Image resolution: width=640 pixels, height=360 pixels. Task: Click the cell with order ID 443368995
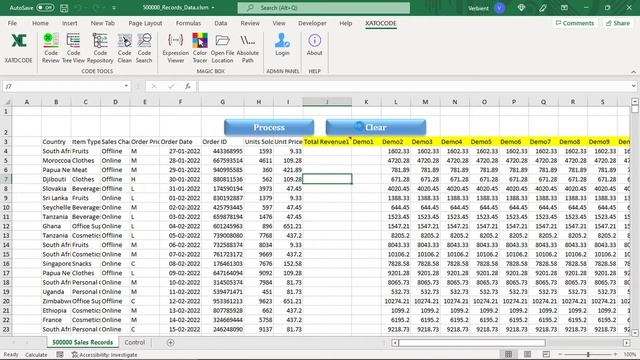[x=222, y=151]
